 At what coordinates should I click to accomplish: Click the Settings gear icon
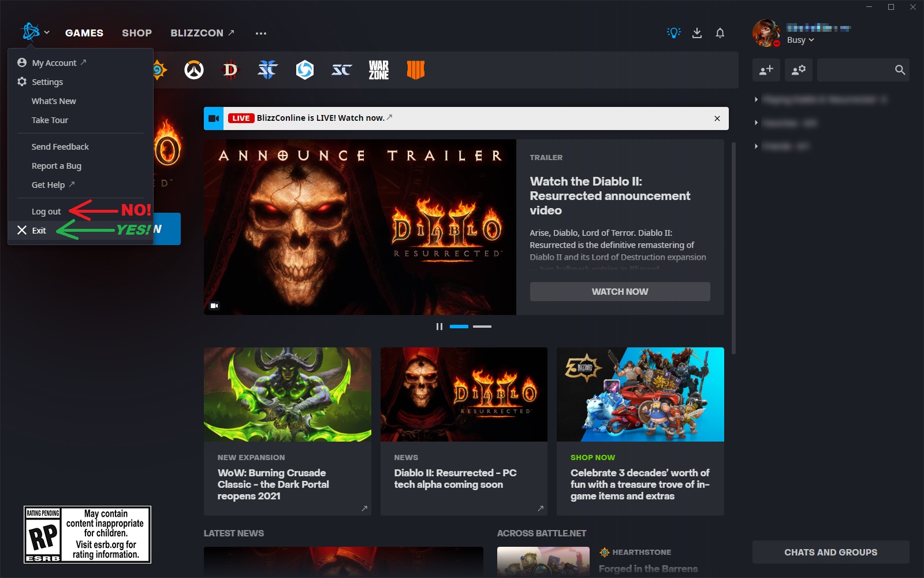(x=22, y=81)
